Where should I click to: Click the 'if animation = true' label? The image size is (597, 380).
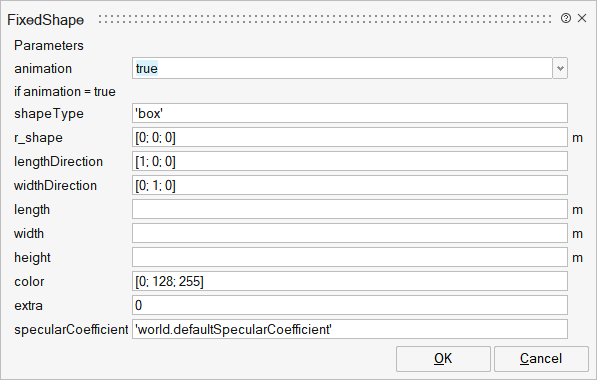(65, 91)
